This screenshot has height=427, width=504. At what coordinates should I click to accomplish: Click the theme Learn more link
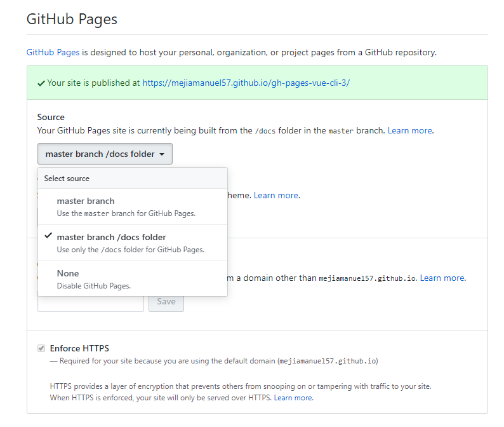(x=276, y=195)
